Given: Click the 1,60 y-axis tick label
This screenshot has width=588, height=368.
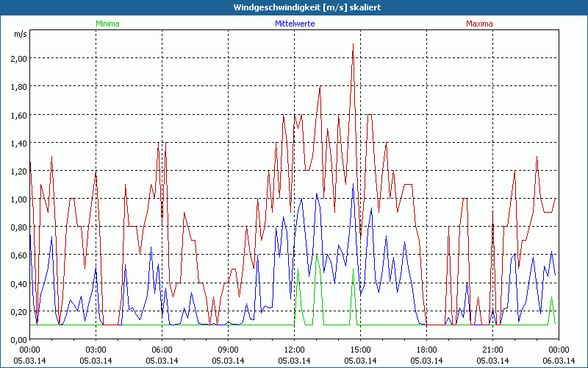Looking at the screenshot, I should pos(17,115).
